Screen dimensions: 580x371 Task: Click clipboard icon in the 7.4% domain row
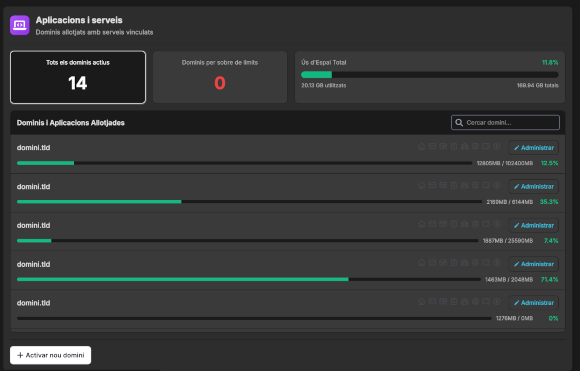[x=454, y=224]
